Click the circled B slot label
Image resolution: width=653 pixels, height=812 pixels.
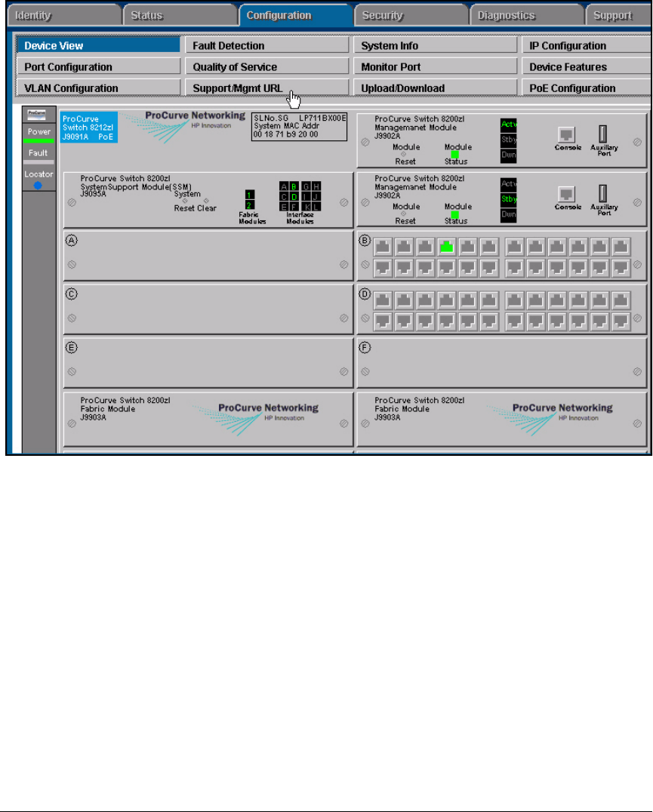point(365,240)
